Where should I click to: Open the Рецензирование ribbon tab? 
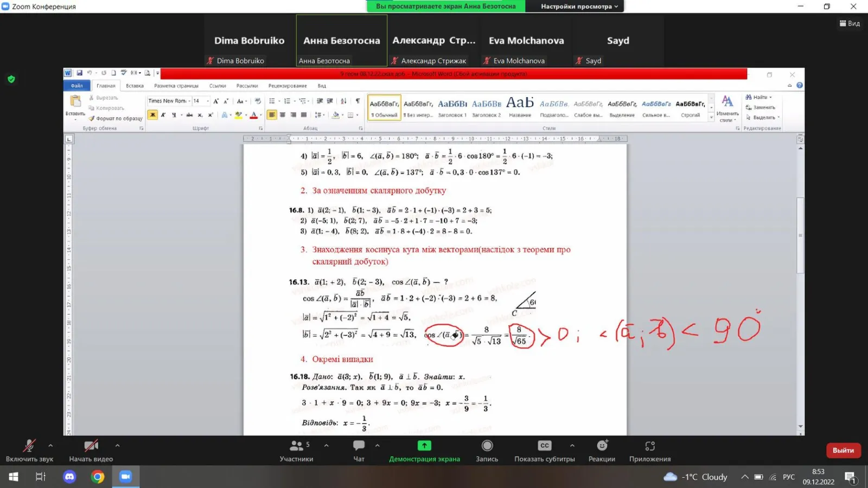point(288,85)
